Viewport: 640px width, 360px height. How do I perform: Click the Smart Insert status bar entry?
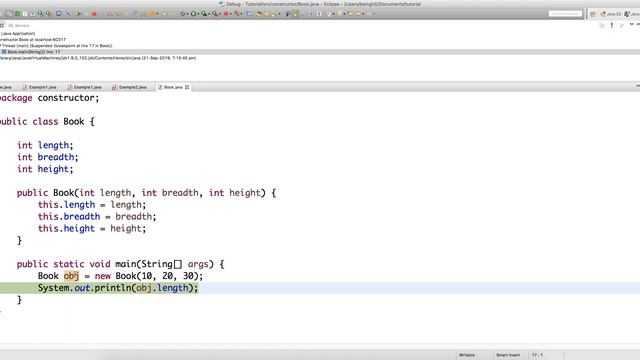[x=508, y=355]
